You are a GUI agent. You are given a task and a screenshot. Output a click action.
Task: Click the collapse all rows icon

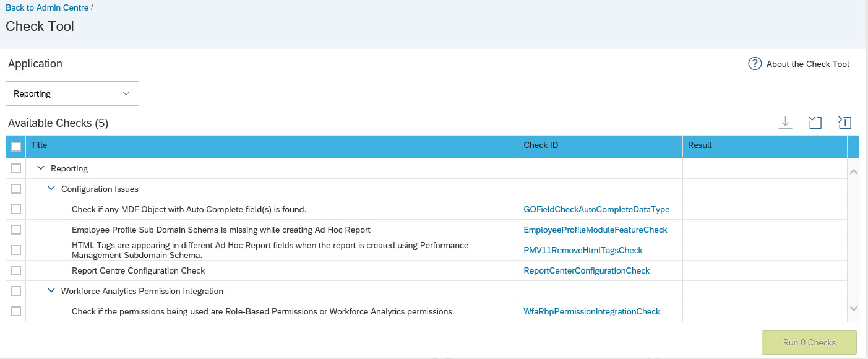[x=815, y=123]
